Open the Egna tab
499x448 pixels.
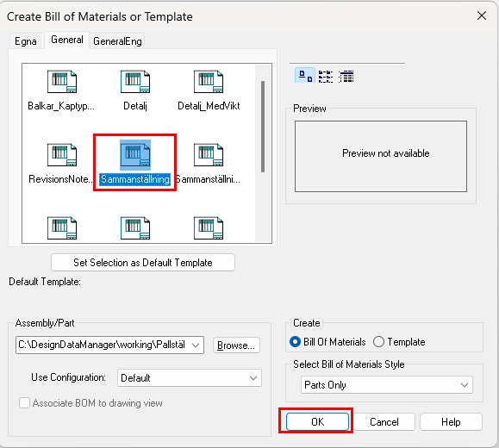tap(26, 41)
